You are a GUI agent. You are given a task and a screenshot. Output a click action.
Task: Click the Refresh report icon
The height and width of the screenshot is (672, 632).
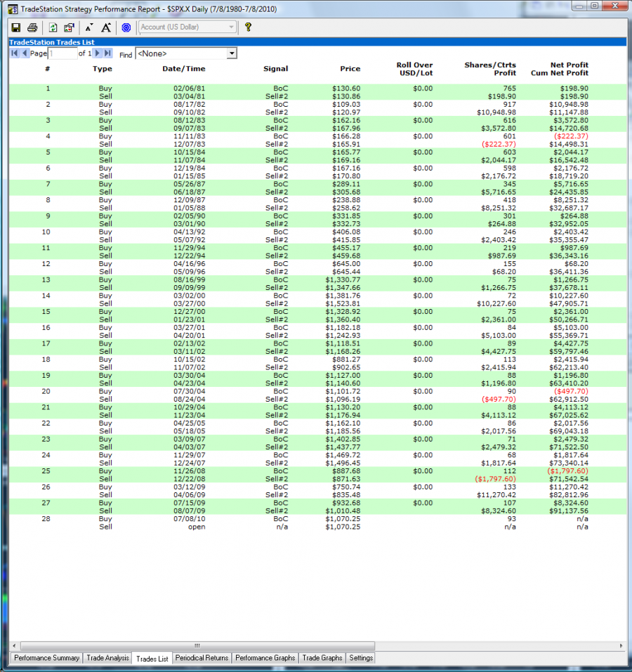[53, 28]
